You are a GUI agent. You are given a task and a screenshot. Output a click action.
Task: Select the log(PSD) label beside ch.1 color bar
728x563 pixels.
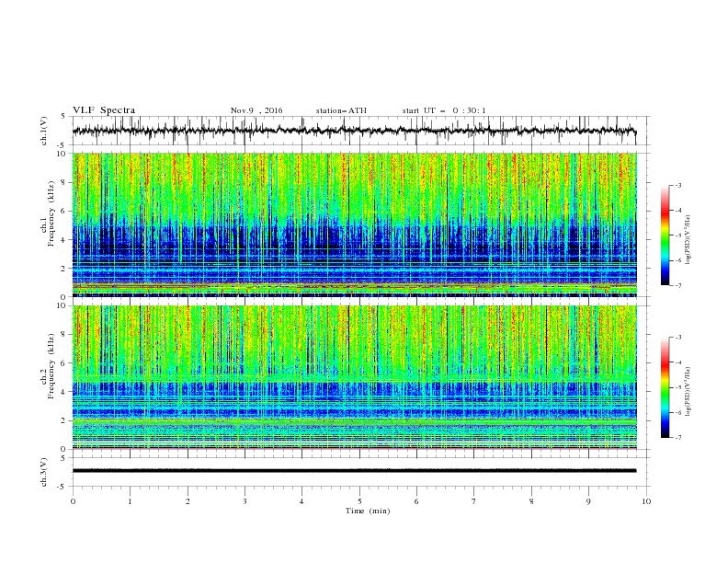click(x=688, y=240)
